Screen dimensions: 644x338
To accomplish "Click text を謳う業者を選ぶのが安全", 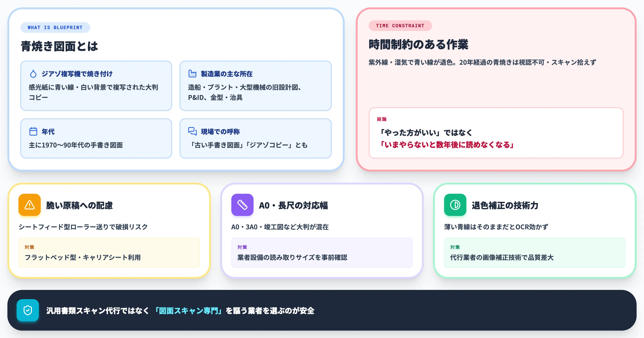I will tap(270, 310).
